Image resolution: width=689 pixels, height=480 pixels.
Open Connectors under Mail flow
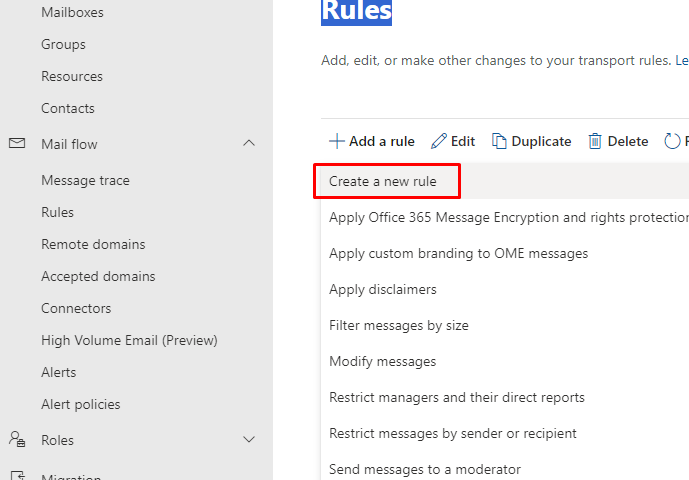pos(76,308)
